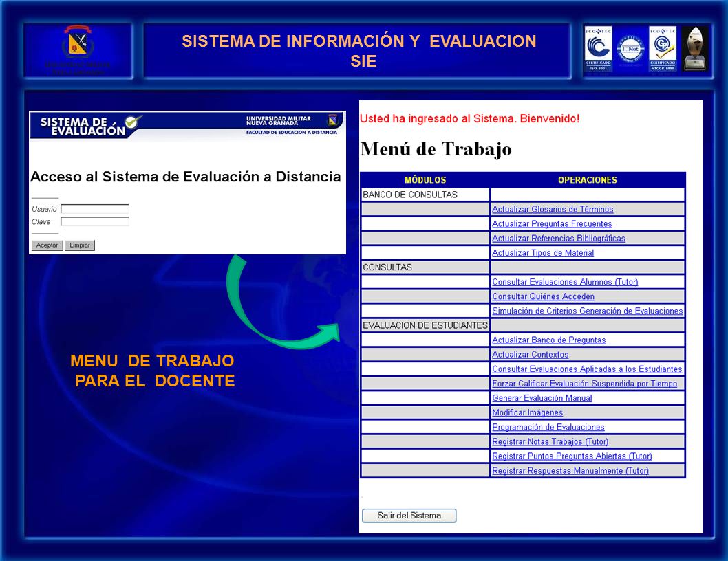Open Actualizar Preguntas Frecuentes link

tap(552, 223)
